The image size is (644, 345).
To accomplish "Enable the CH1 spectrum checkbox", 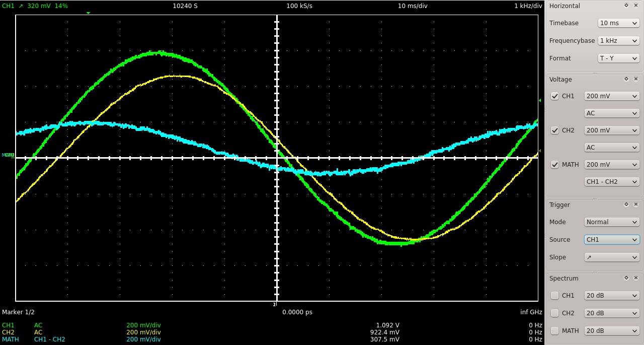I will pos(555,296).
